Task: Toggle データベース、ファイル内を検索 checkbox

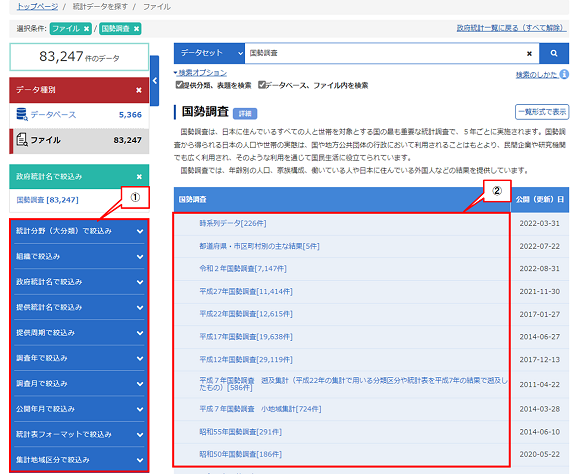Action: pos(262,85)
